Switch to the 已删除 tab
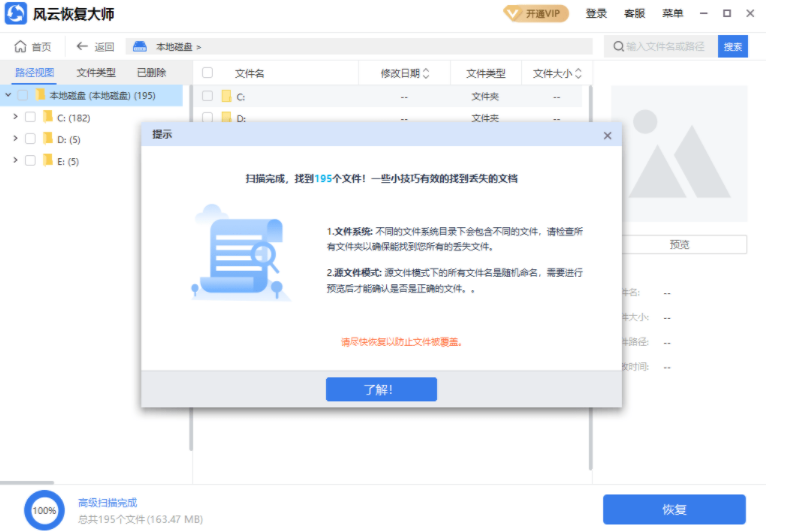Image resolution: width=792 pixels, height=532 pixels. (x=152, y=73)
